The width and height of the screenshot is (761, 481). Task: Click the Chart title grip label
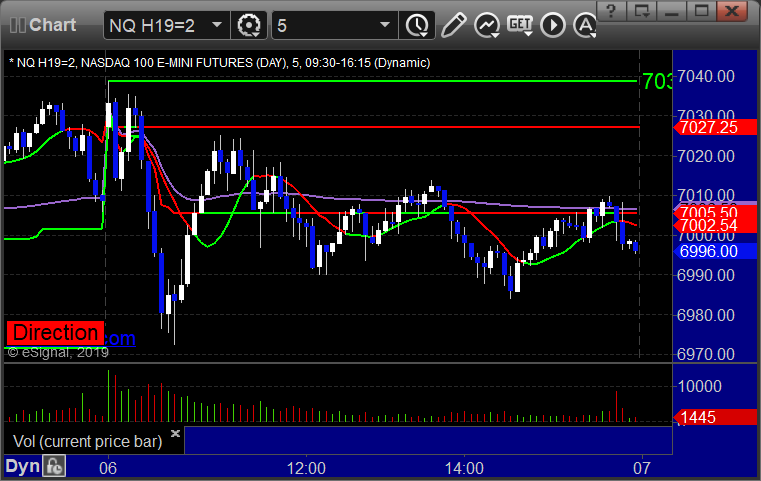43,25
